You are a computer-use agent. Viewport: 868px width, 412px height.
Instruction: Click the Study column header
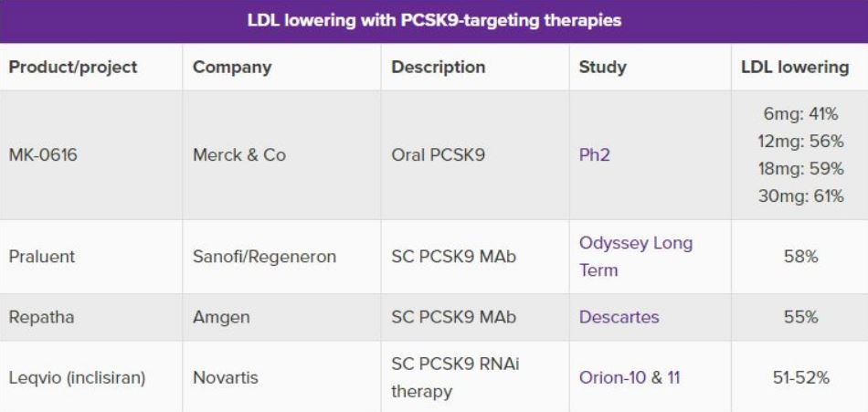pos(603,67)
